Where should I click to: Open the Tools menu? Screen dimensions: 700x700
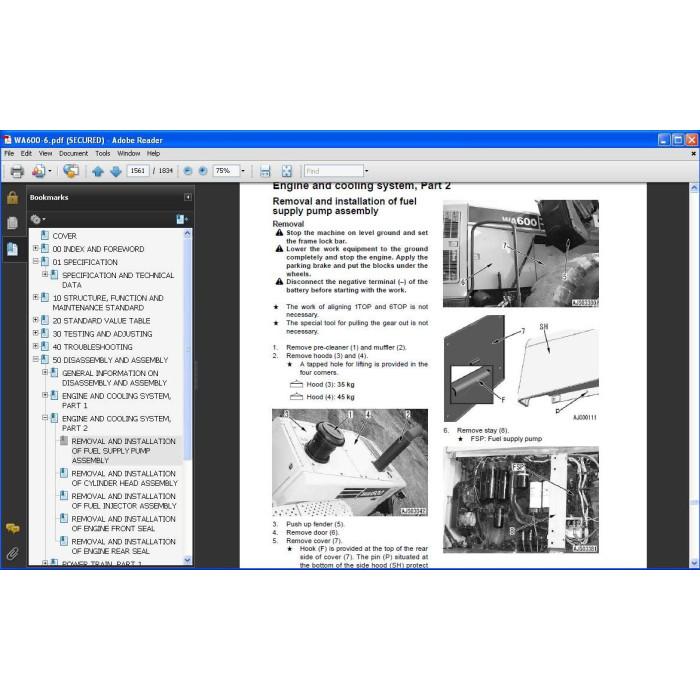pyautogui.click(x=103, y=153)
